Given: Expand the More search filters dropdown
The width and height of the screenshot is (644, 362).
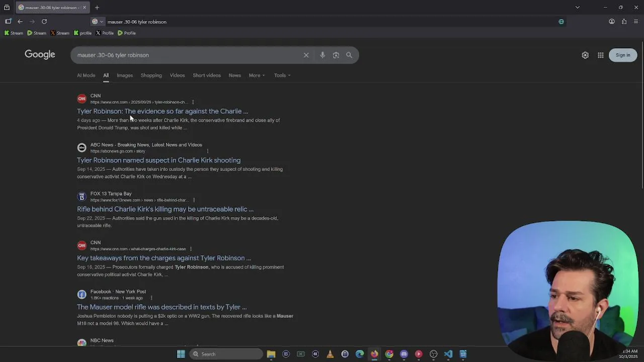Looking at the screenshot, I should coord(257,75).
